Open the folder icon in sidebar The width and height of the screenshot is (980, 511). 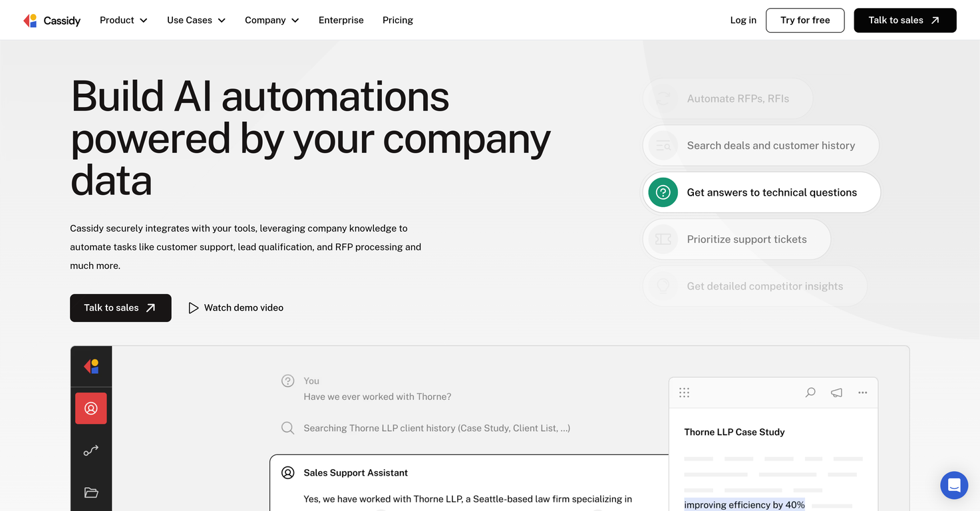coord(91,492)
